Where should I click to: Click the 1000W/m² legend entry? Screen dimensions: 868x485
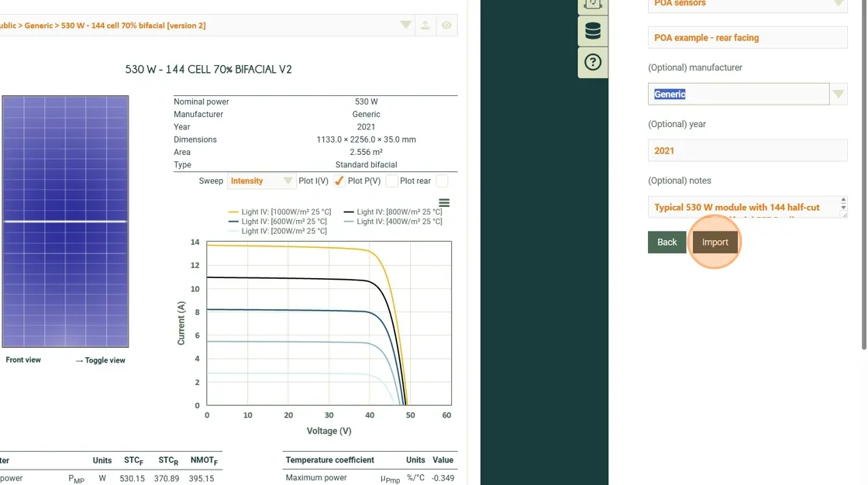281,212
